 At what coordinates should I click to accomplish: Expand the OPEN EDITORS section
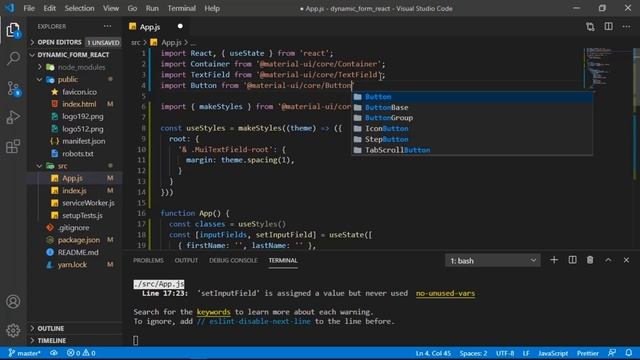(x=75, y=42)
